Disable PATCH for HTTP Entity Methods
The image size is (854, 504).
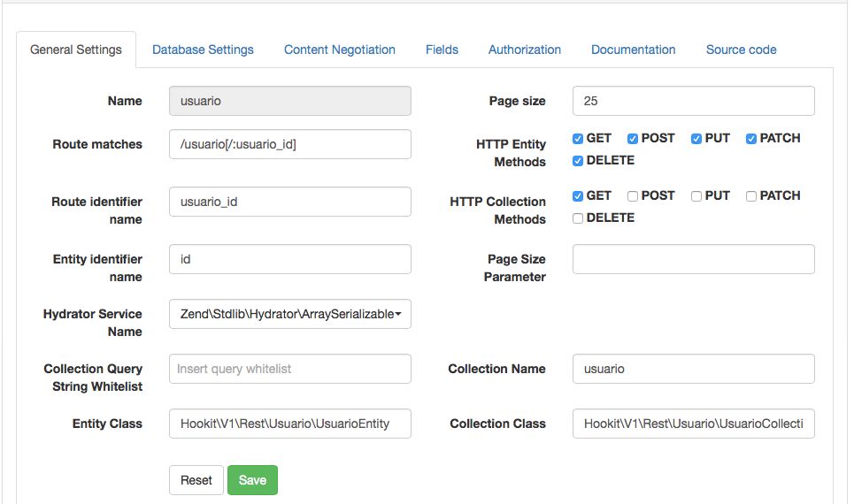point(751,139)
